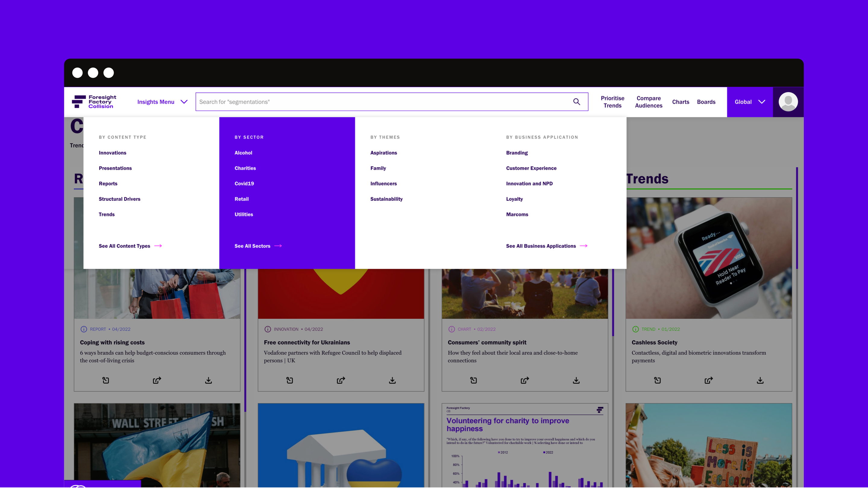Click the search magnifier icon
The image size is (868, 488).
577,102
